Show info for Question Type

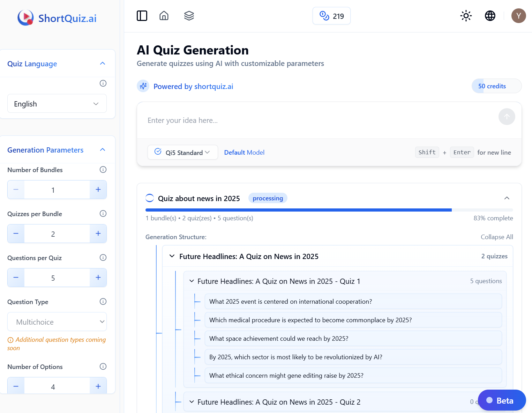tap(103, 301)
